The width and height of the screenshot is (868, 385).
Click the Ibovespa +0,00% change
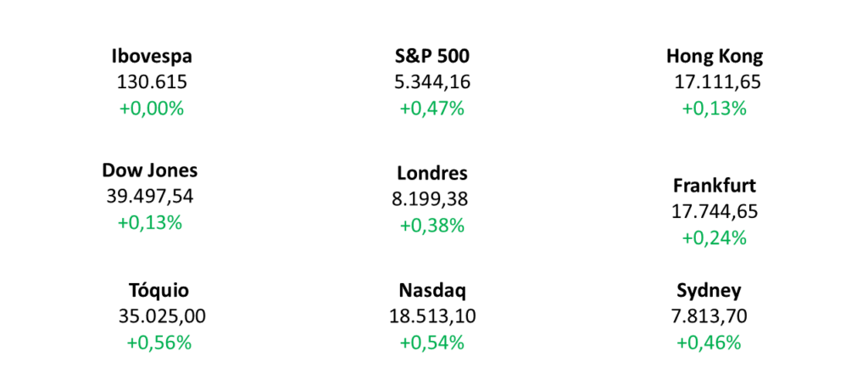coord(152,109)
